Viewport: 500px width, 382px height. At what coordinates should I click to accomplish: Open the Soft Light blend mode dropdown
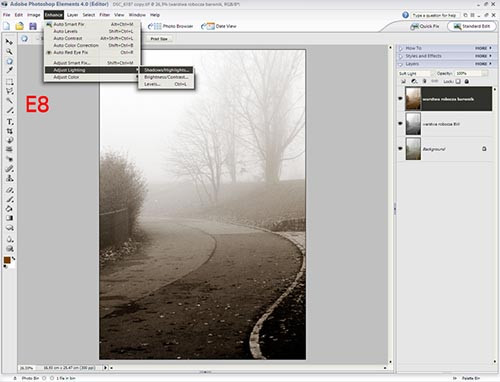click(415, 73)
